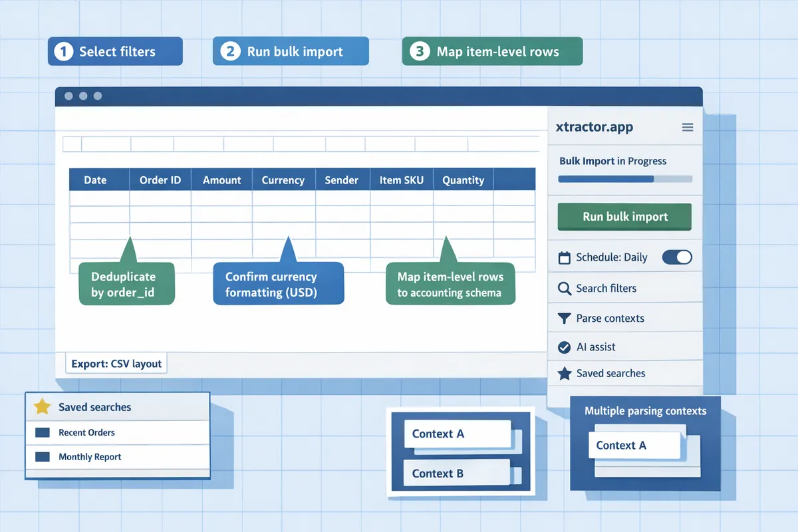798x532 pixels.
Task: Select the Context B card
Action: click(x=457, y=473)
